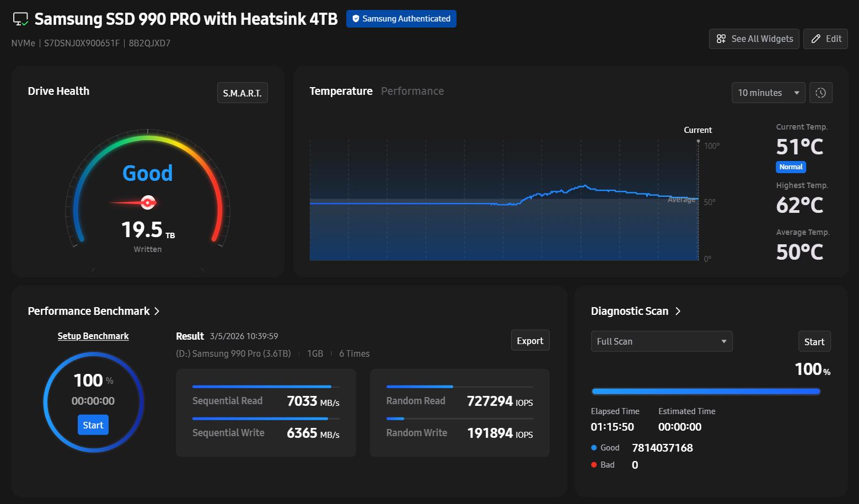Screen dimensions: 859x504
Task: Click the blue Good status dot
Action: 594,448
